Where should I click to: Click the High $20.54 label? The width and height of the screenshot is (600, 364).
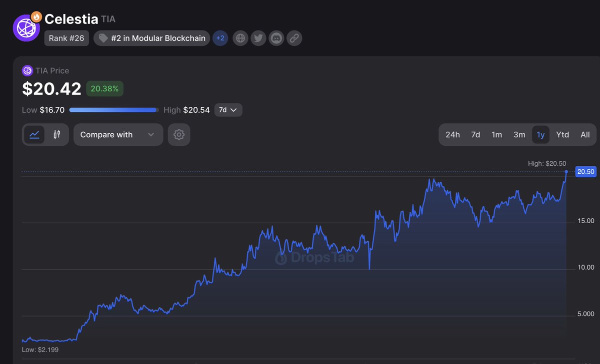pos(186,110)
